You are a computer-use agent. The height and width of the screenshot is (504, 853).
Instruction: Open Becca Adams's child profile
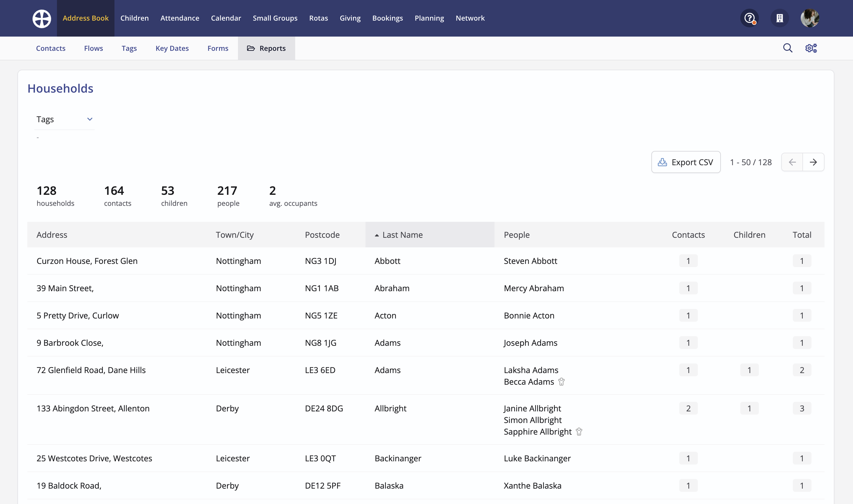(529, 382)
